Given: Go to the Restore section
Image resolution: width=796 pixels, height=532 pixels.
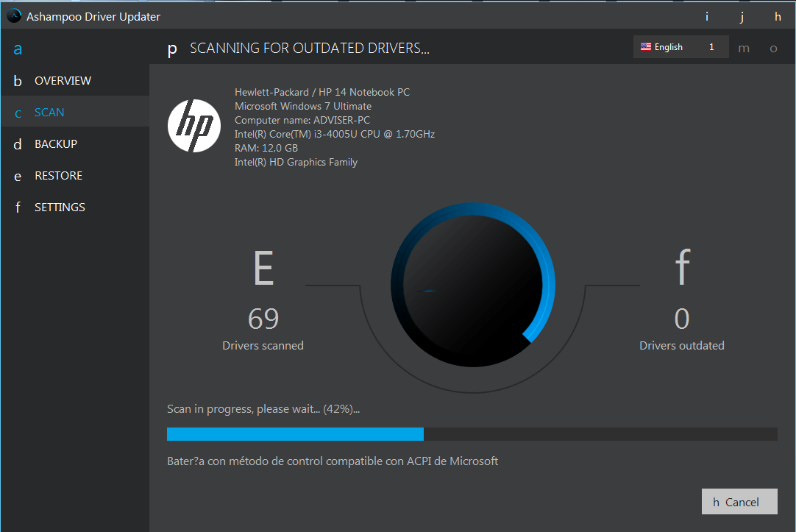Looking at the screenshot, I should click(x=75, y=176).
